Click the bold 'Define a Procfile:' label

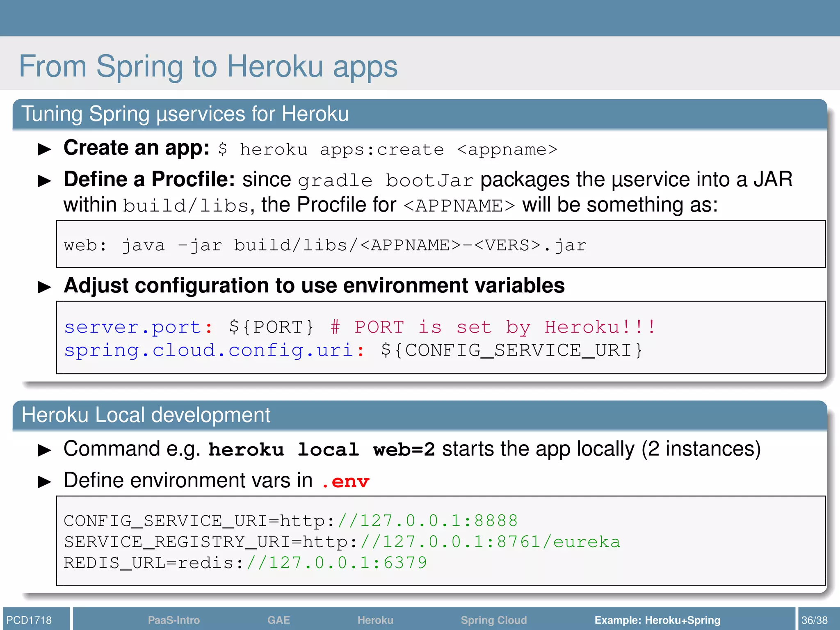[149, 180]
